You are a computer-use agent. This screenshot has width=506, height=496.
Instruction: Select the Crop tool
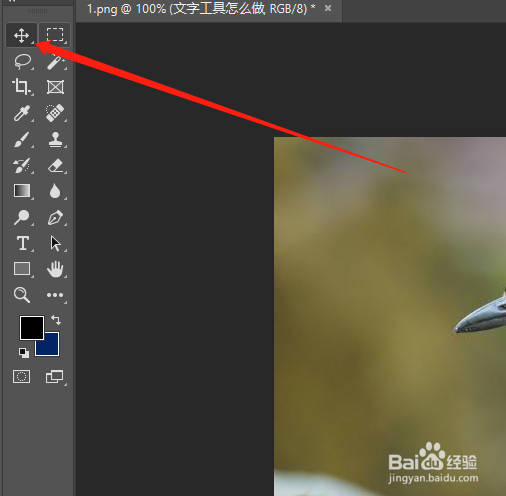click(21, 87)
